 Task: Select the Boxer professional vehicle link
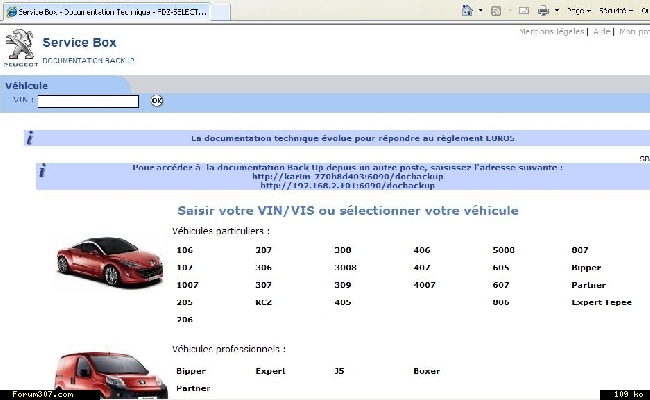(427, 371)
